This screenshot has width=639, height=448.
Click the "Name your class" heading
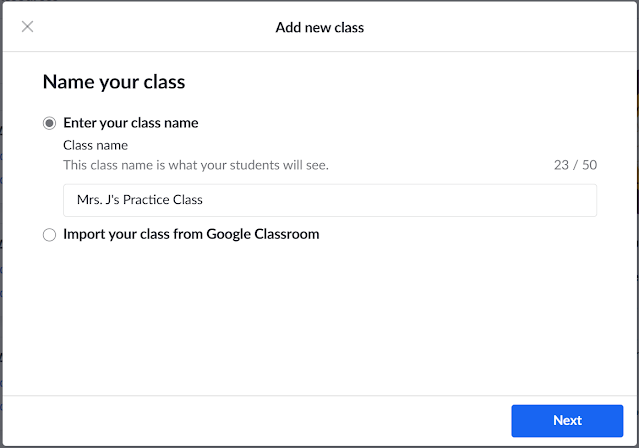click(x=113, y=81)
